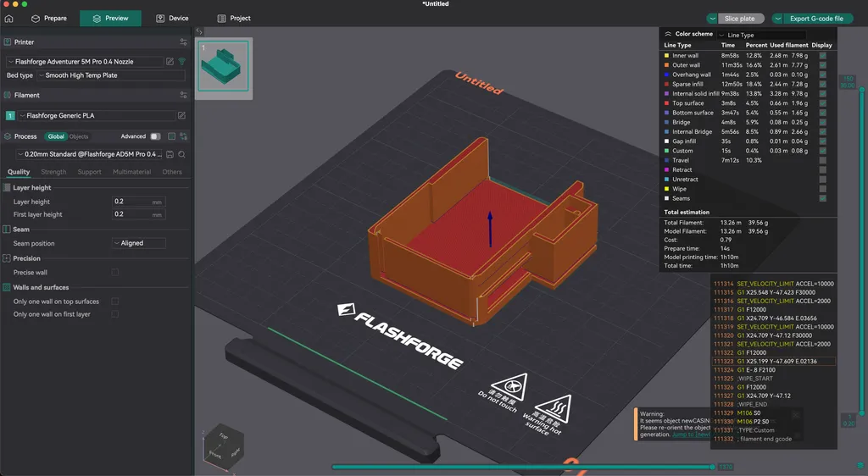Screen dimensions: 868x476
Task: Open filament settings sliders icon
Action: tap(183, 95)
